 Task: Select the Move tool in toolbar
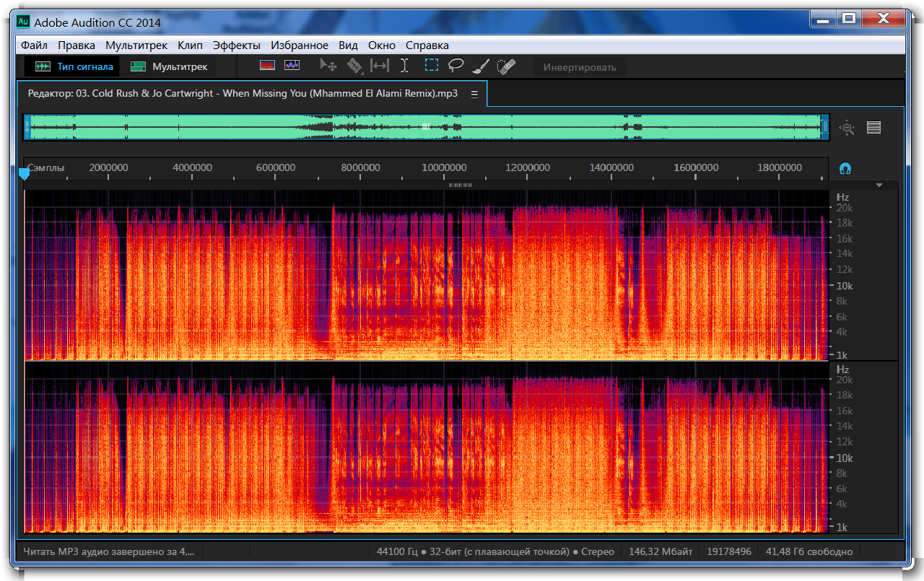[x=328, y=66]
